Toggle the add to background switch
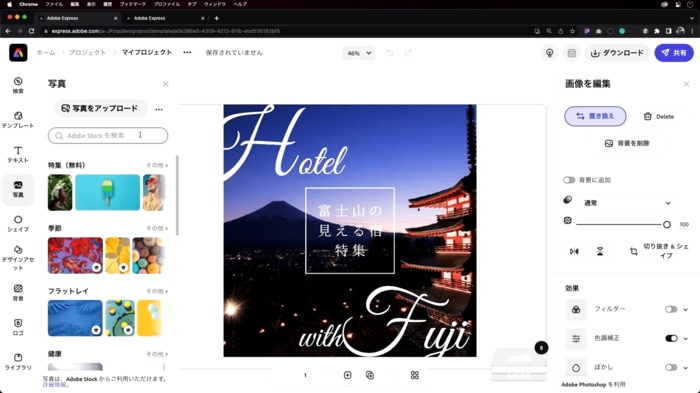The height and width of the screenshot is (393, 700). 569,180
